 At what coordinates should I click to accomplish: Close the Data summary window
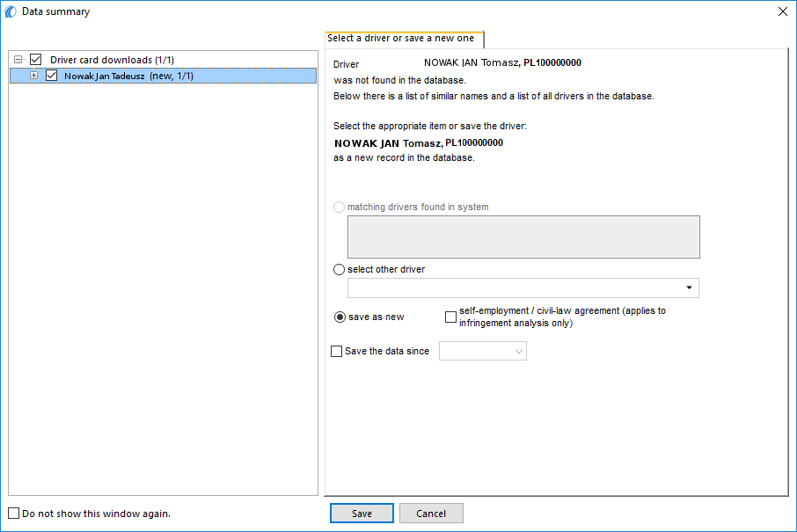click(783, 11)
